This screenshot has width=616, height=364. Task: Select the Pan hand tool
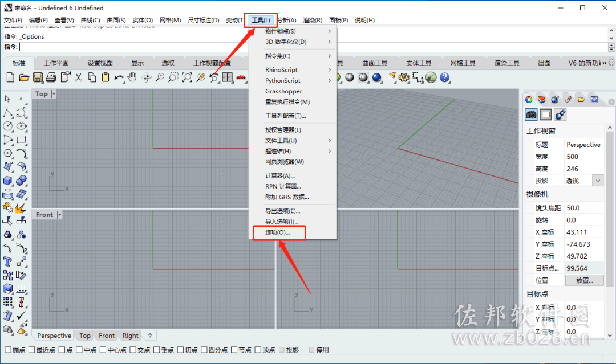coord(132,77)
